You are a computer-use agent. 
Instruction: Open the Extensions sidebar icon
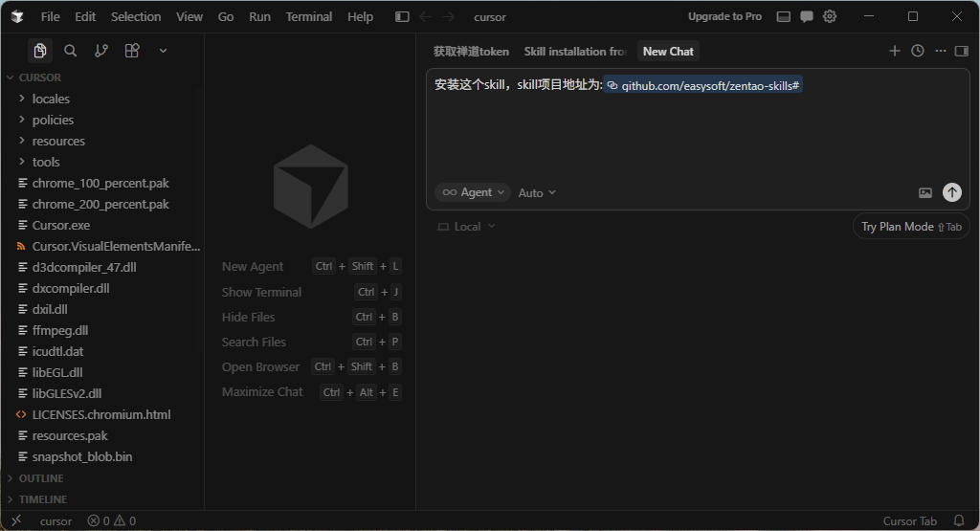point(132,51)
